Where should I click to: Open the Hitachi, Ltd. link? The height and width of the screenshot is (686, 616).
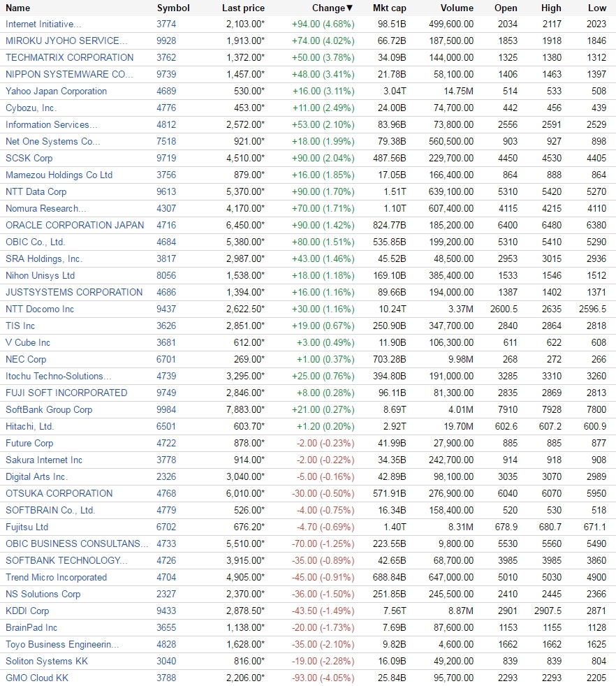coord(29,427)
